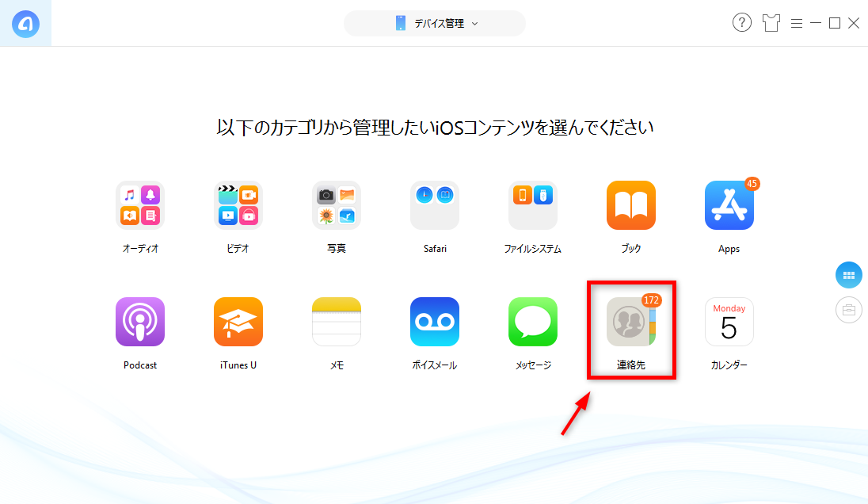Open the メモ (Notes) category
The height and width of the screenshot is (504, 868).
click(337, 322)
